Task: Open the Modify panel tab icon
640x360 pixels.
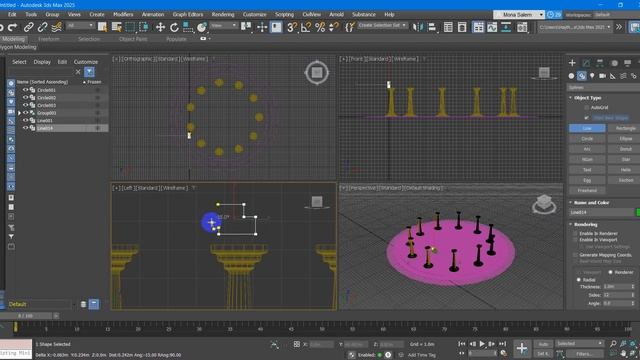Action: [586, 63]
